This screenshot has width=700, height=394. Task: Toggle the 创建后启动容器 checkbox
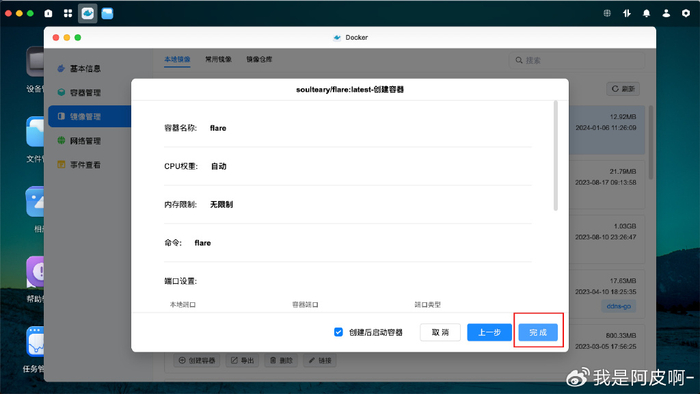tap(338, 332)
